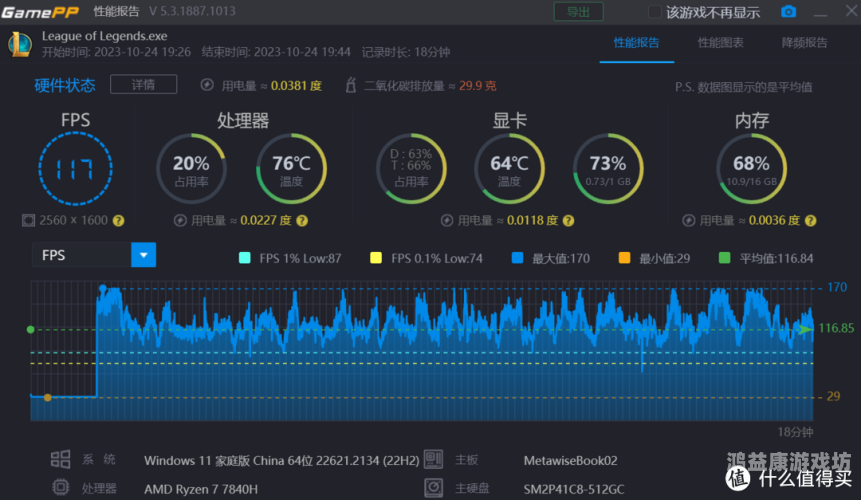Click the green 平均值 legend swatch
The width and height of the screenshot is (861, 500).
[725, 258]
